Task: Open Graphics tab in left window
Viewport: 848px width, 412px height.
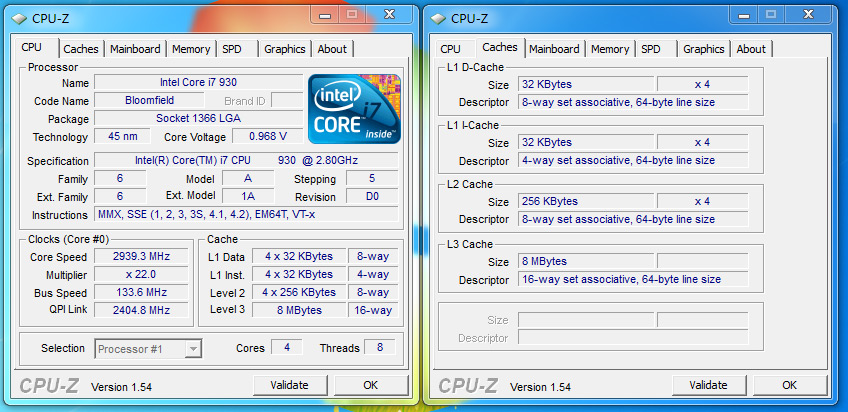Action: (285, 49)
